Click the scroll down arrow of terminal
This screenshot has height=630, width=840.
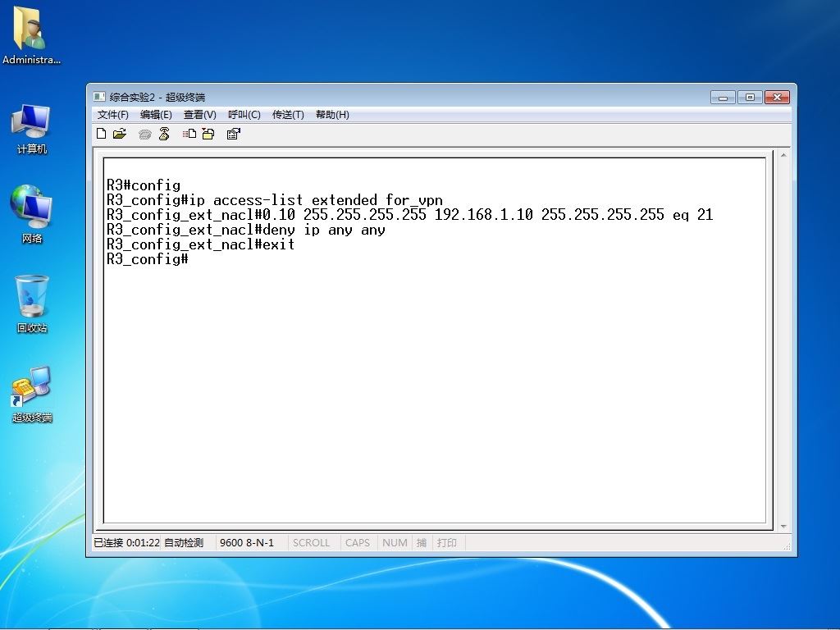point(783,527)
